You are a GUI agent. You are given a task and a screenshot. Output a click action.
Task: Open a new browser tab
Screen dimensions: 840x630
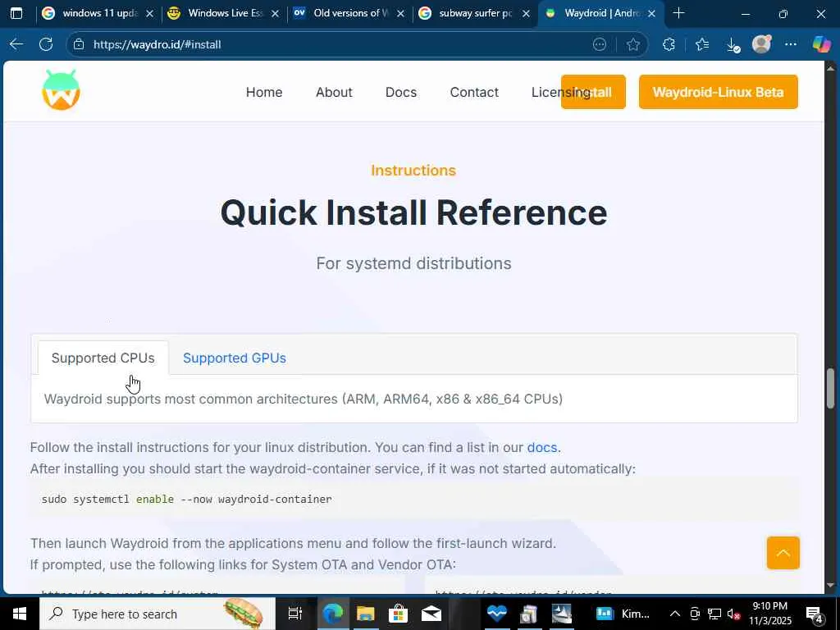678,13
